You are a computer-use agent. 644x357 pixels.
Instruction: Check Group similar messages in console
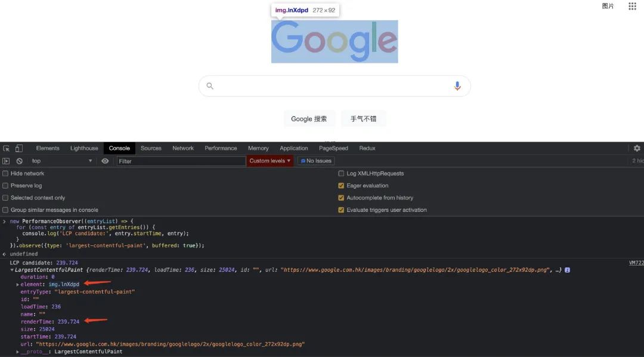pyautogui.click(x=5, y=210)
